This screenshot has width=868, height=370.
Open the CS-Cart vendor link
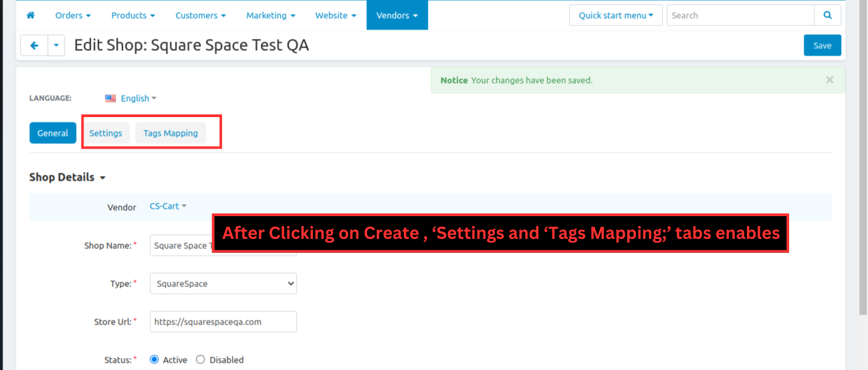pyautogui.click(x=167, y=206)
